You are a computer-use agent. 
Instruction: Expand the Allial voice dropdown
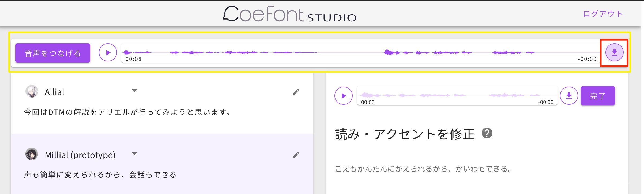tap(135, 91)
